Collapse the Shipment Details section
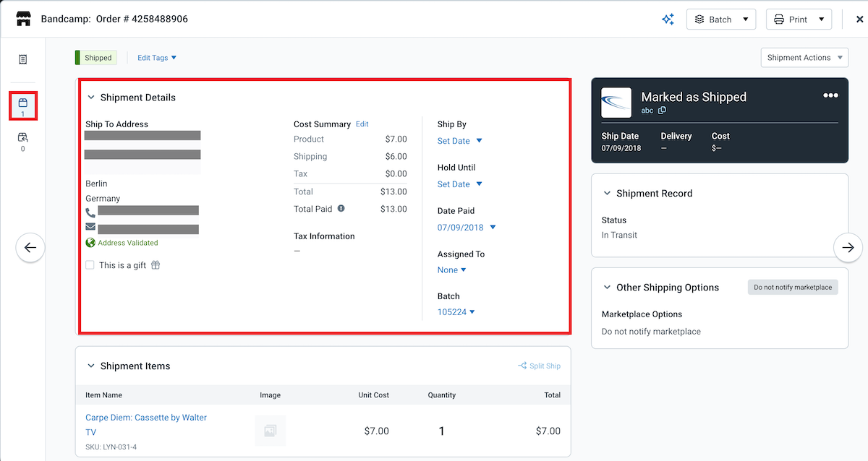 click(x=91, y=98)
